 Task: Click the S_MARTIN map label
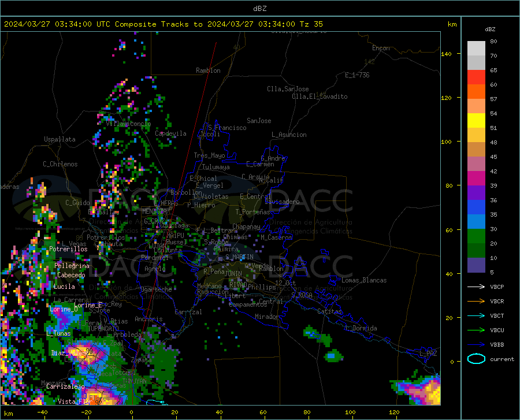coord(239,257)
